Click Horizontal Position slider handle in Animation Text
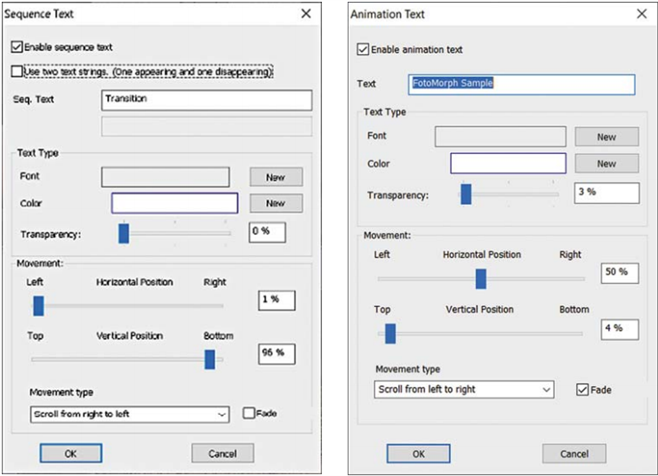658x476 pixels. [480, 278]
